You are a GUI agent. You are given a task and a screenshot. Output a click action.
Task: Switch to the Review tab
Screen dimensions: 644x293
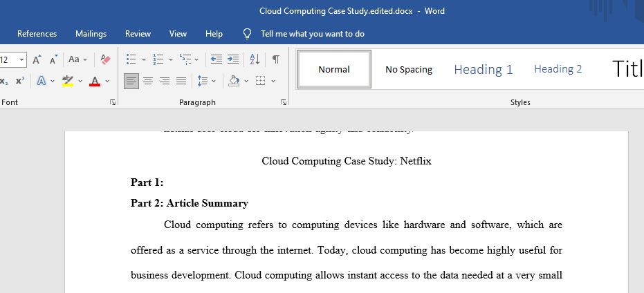pyautogui.click(x=138, y=34)
